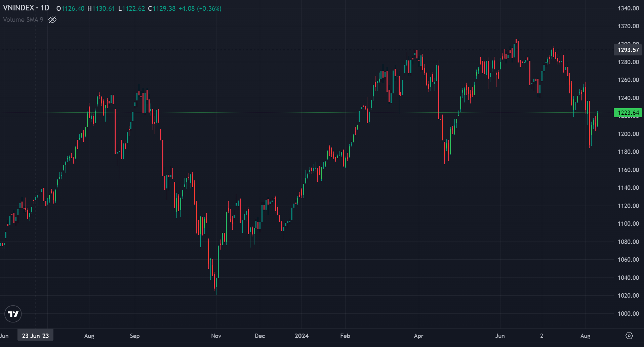Click the 1080.00 price scale label

628,242
